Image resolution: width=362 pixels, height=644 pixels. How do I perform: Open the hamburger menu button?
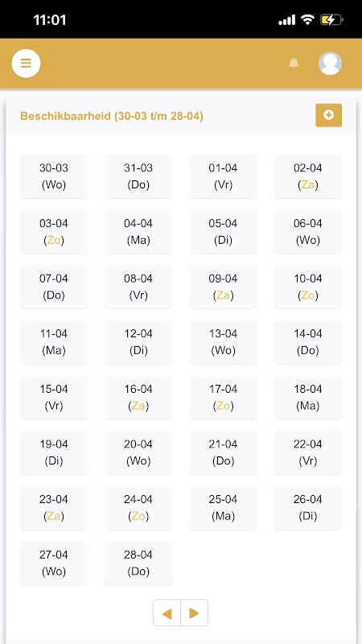(26, 64)
